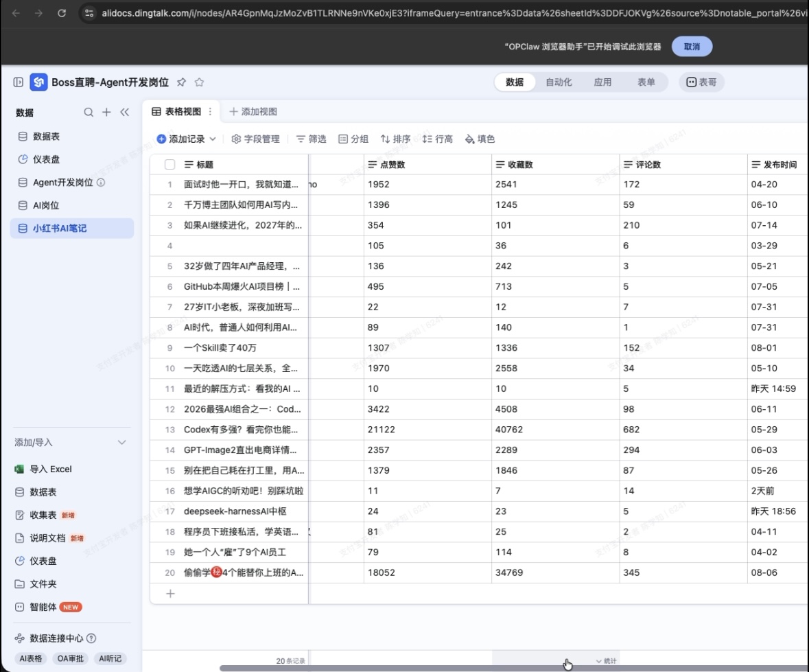Add a 说明文档 document
The image size is (809, 672).
pos(49,538)
